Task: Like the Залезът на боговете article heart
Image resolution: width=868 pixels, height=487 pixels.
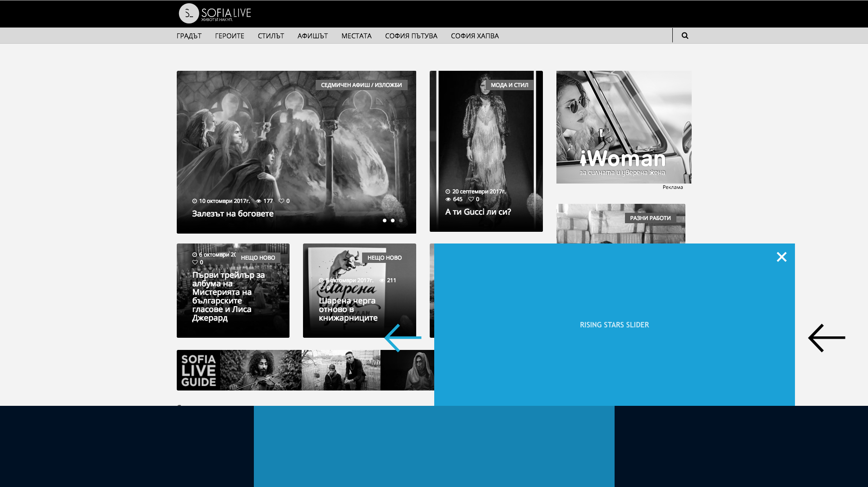Action: [281, 201]
